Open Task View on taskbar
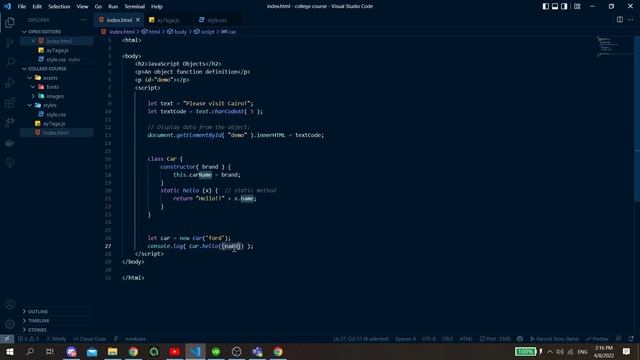This screenshot has width=640, height=360. pos(50,351)
